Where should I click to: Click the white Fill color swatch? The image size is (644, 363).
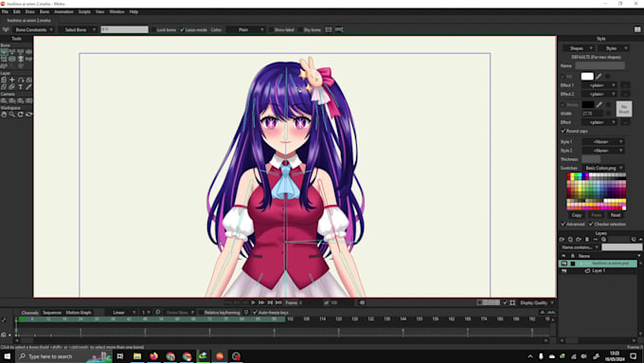587,76
